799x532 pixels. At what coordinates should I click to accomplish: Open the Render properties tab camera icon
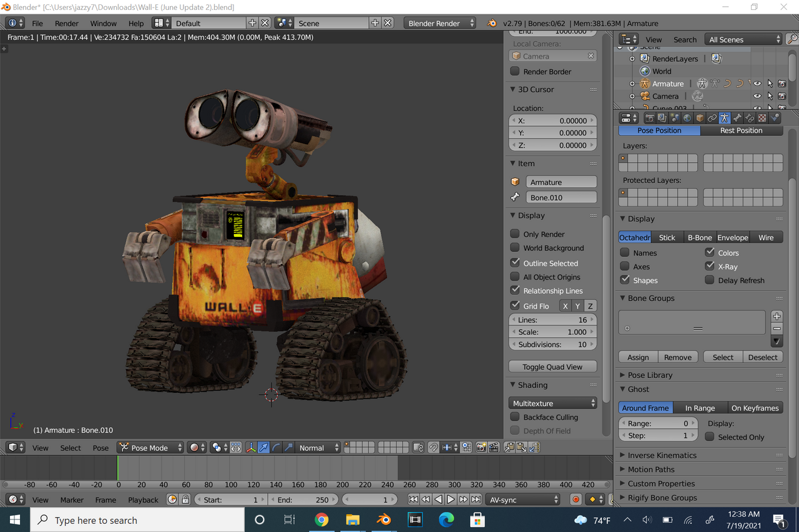[650, 117]
